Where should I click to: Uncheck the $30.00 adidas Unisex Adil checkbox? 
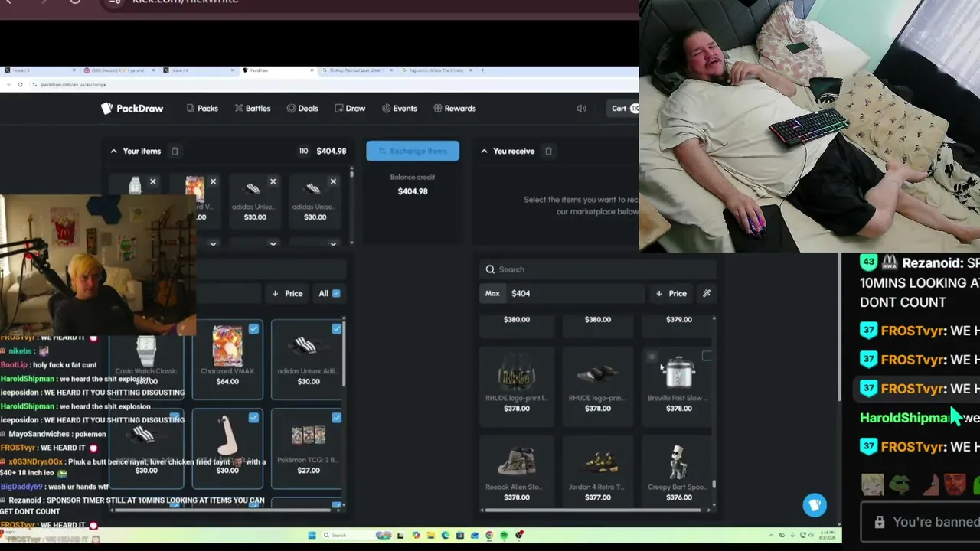tap(336, 329)
